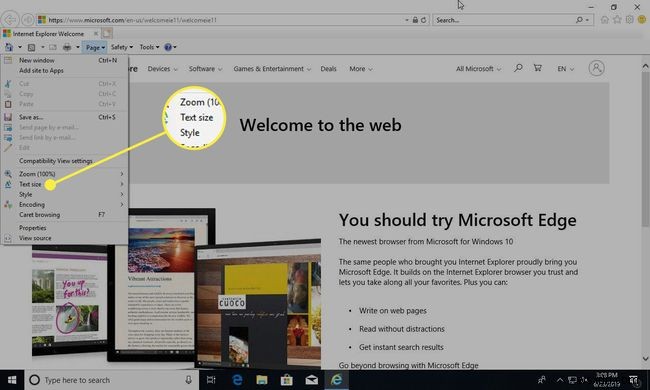Viewport: 650px width, 390px height.
Task: Click the scrollbar down arrow
Action: [x=645, y=359]
